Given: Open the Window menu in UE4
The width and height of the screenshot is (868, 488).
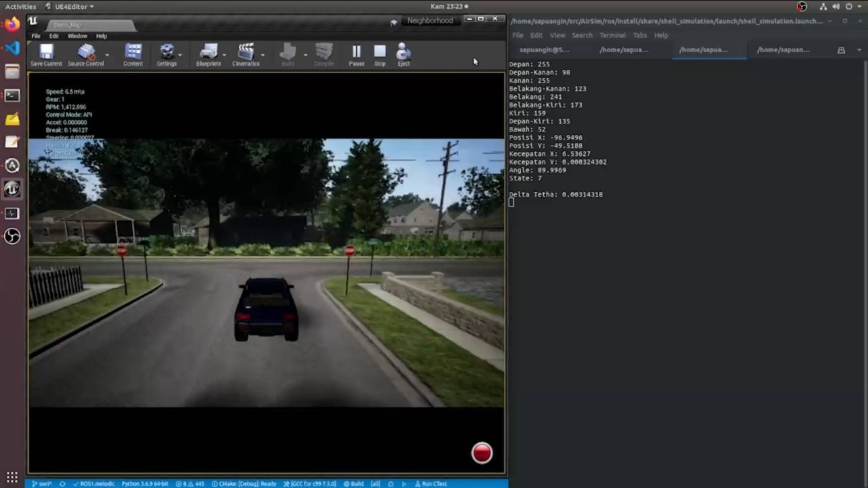Looking at the screenshot, I should point(77,36).
